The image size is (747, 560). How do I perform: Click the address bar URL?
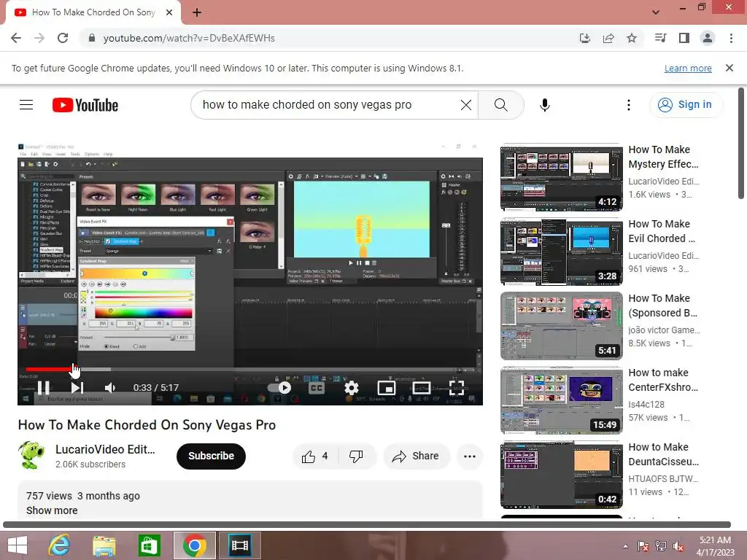pyautogui.click(x=189, y=38)
